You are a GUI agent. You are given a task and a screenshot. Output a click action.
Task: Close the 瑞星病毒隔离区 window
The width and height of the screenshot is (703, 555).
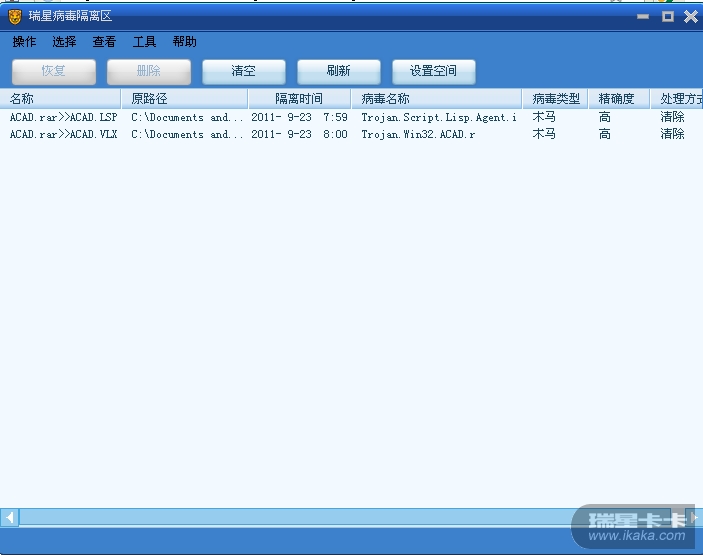[691, 17]
